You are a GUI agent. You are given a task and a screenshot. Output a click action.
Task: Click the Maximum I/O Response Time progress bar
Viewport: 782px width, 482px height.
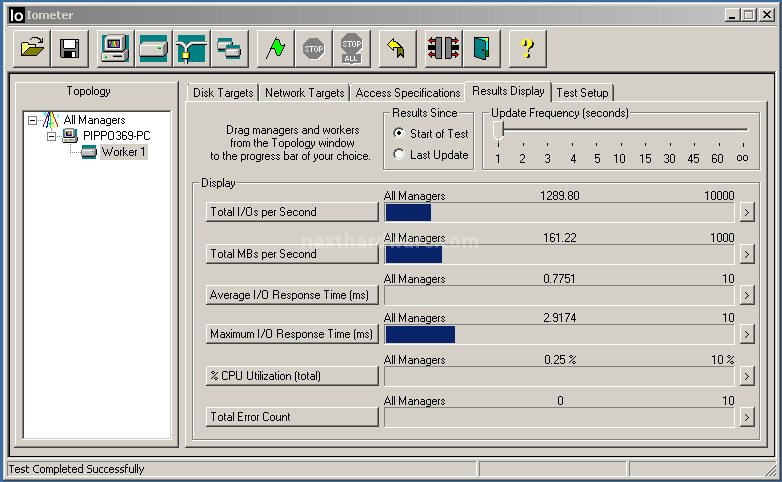[x=559, y=334]
